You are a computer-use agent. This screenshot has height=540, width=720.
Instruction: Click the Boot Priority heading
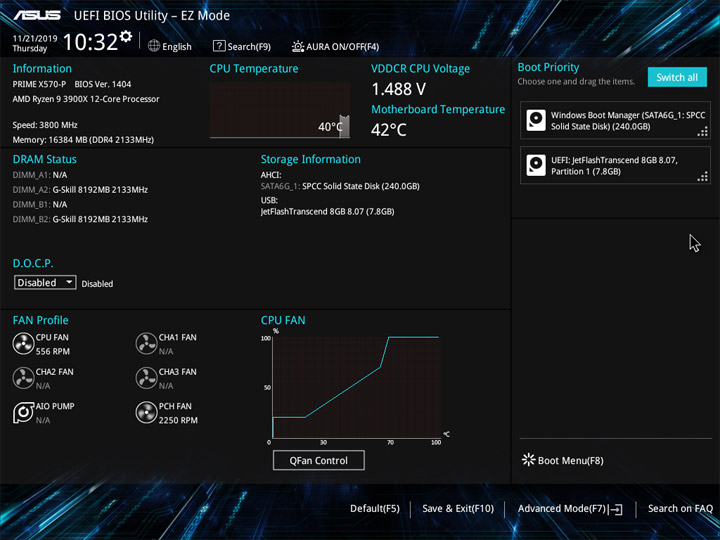pos(548,68)
